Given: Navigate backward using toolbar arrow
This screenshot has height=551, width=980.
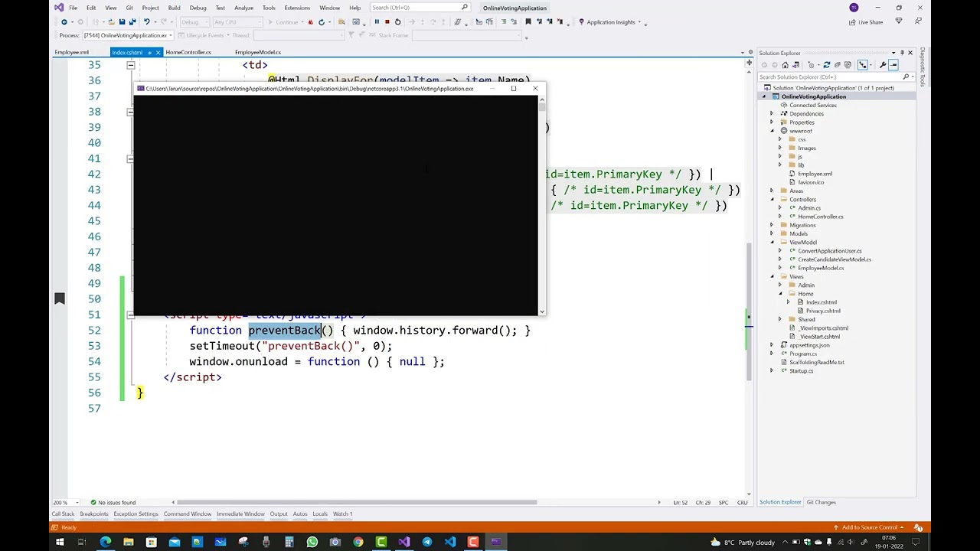Looking at the screenshot, I should (x=64, y=22).
